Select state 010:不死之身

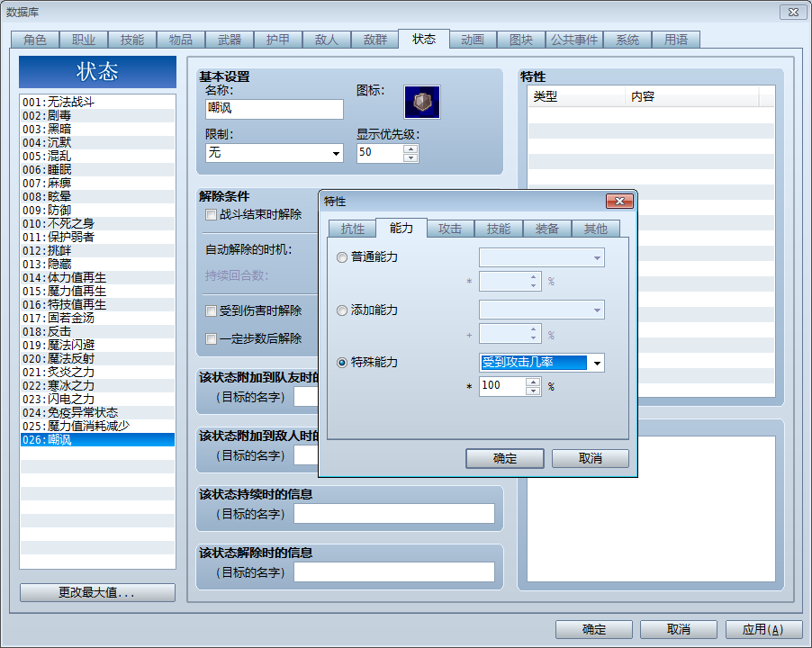point(97,223)
